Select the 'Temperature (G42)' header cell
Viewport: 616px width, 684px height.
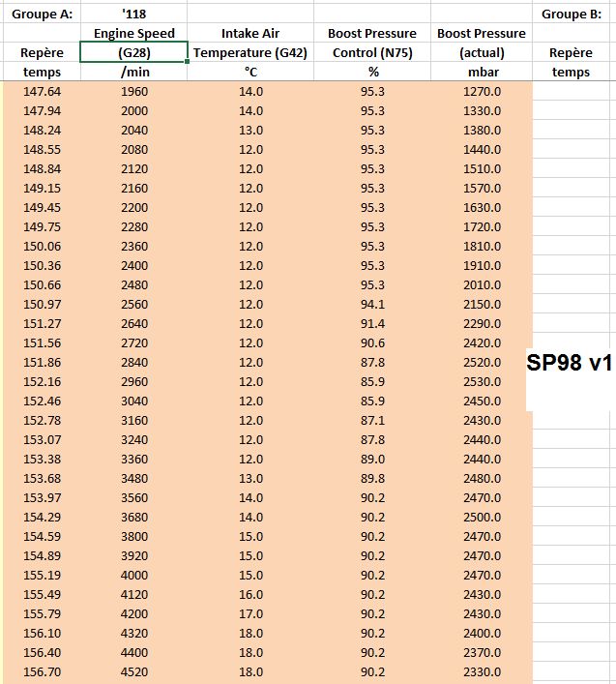tap(250, 52)
